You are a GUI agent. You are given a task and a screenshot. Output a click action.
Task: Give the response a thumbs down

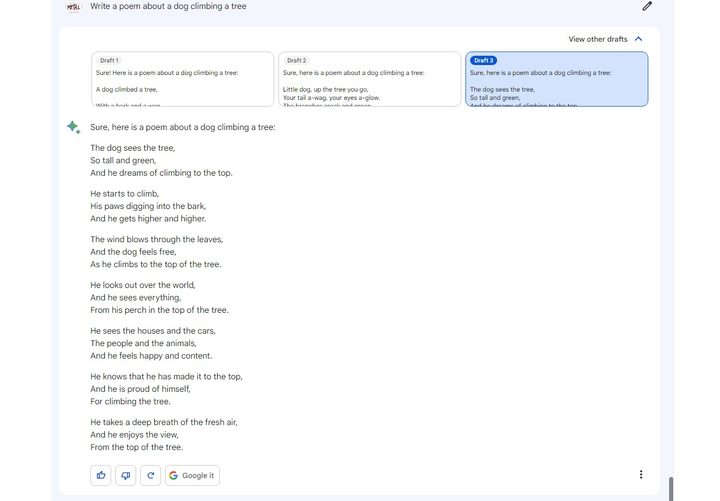point(125,475)
